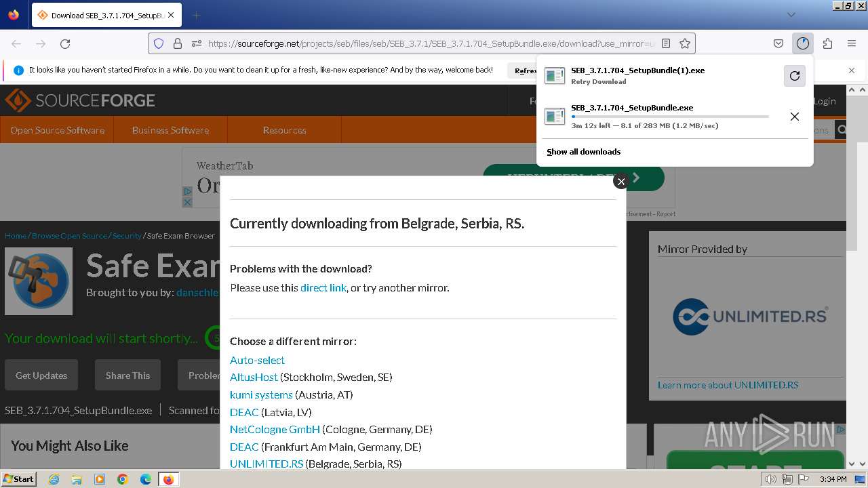Click the downloading SEB_3.7.1.704_SetupBundle.exe file icon
This screenshot has height=488, width=868.
pyautogui.click(x=555, y=117)
